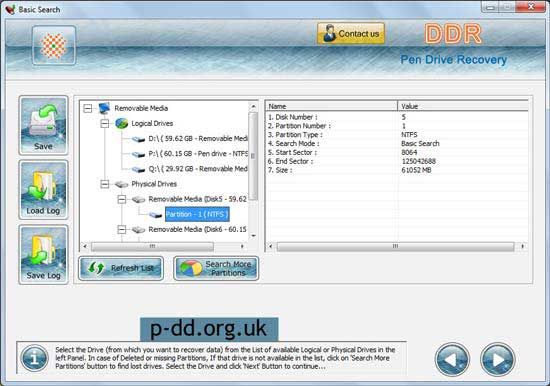Click the tree scroll up arrow
Image resolution: width=550 pixels, height=386 pixels.
[x=253, y=106]
